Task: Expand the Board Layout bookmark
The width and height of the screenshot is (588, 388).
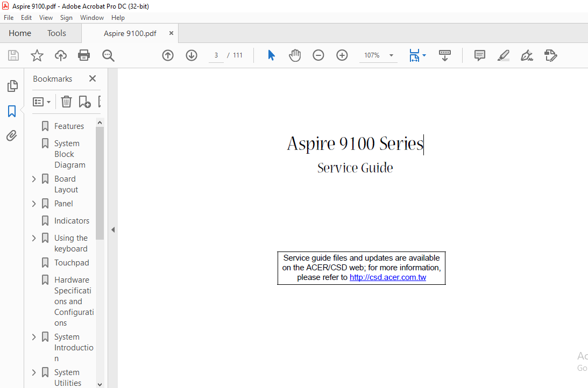Action: (x=34, y=179)
